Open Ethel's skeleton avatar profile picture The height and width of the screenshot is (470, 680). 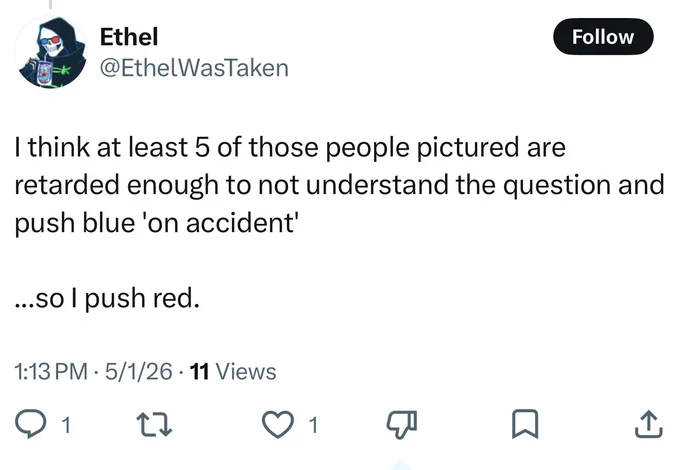51,52
